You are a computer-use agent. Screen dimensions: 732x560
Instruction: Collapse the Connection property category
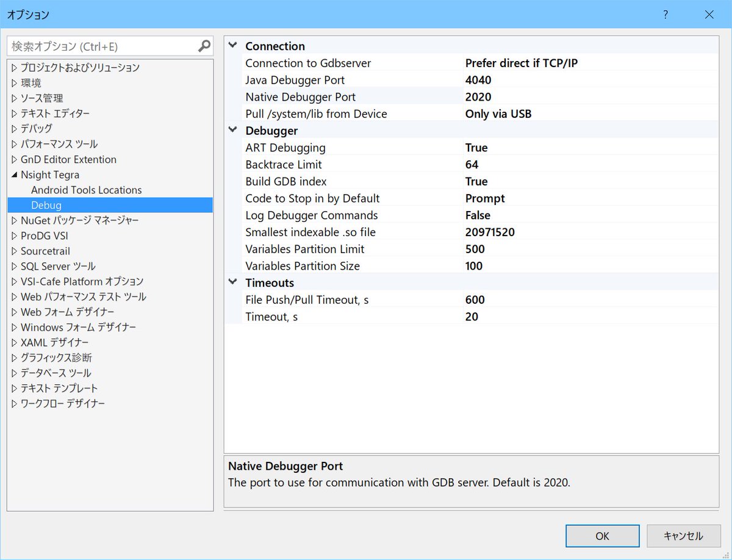coord(232,46)
